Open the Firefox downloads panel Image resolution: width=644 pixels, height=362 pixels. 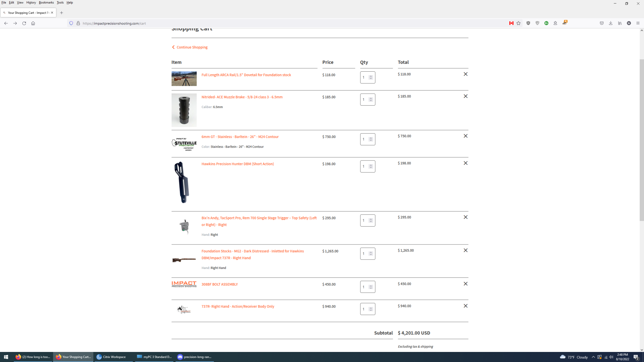(611, 23)
